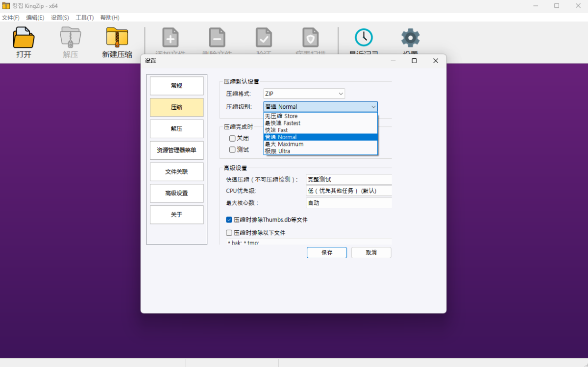Viewport: 588px width, 367px height.
Task: Open an archive with the 打开 folder icon
Action: 24,37
